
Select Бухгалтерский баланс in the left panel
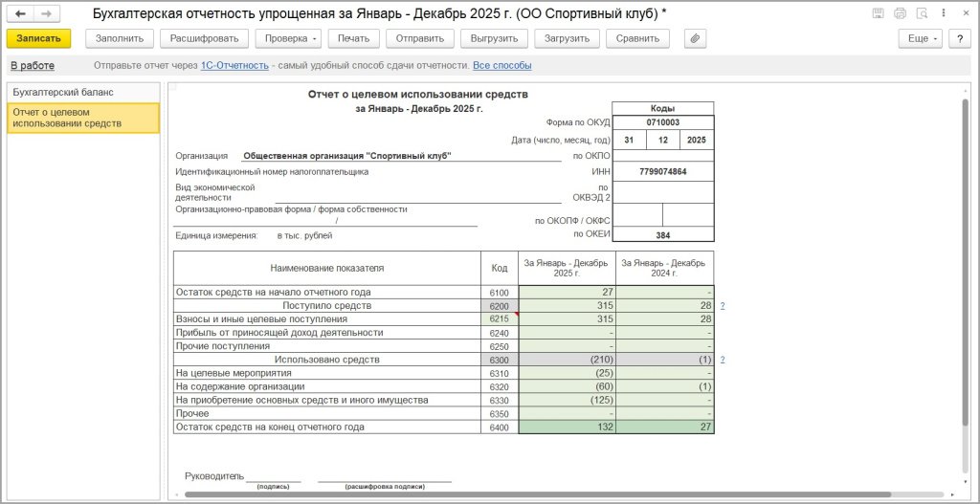pos(63,92)
